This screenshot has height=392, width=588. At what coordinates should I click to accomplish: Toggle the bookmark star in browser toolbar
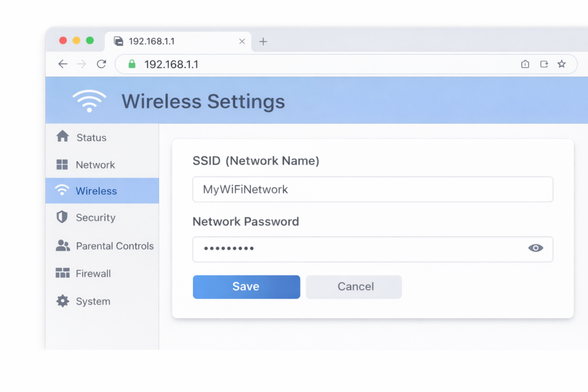click(562, 64)
